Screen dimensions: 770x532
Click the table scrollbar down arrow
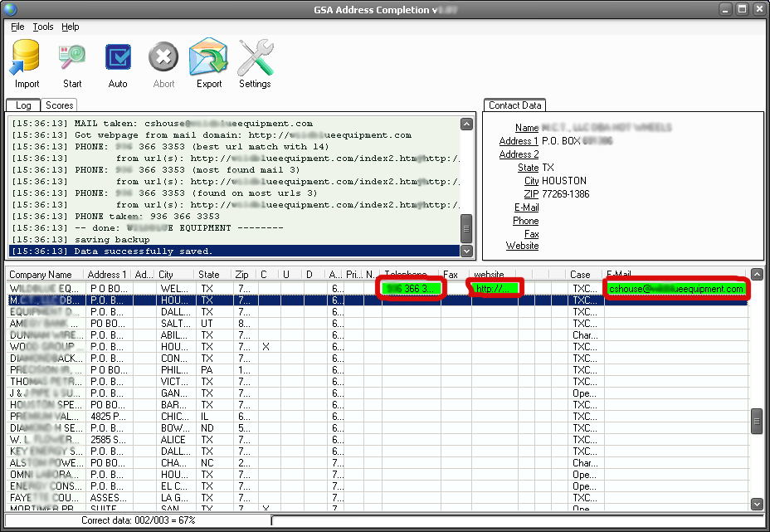756,504
